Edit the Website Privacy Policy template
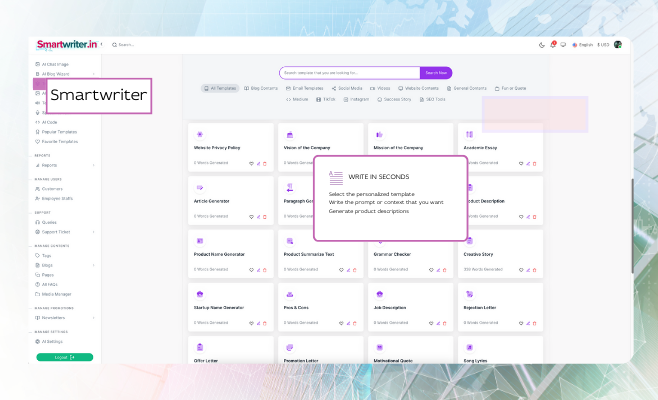Image resolution: width=658 pixels, height=400 pixels. [x=258, y=164]
